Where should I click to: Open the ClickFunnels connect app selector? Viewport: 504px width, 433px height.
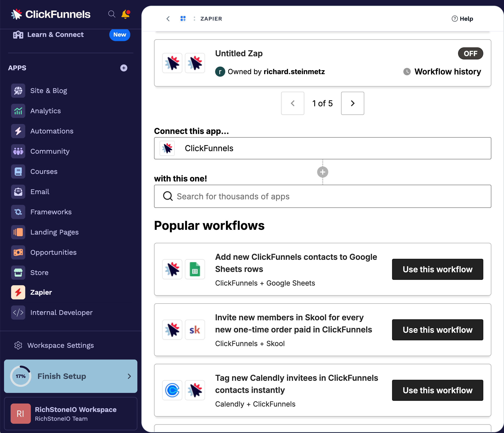323,148
